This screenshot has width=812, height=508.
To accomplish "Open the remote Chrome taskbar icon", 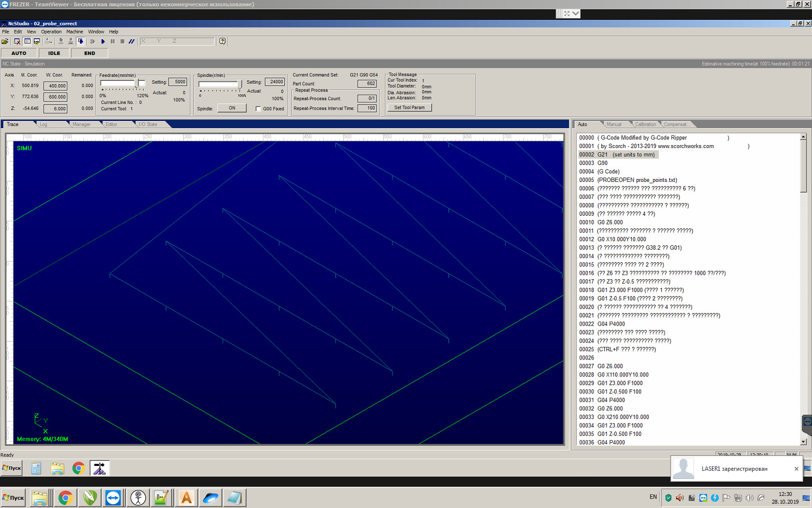I will pos(78,468).
